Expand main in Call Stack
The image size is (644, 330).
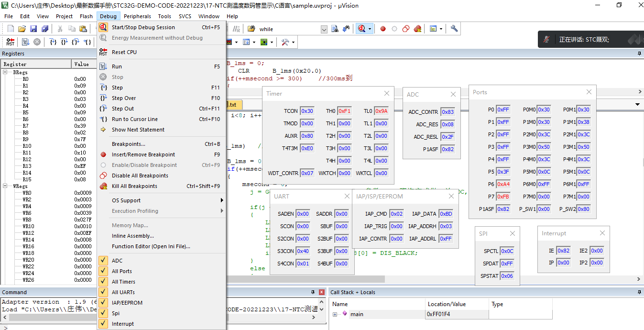click(335, 314)
